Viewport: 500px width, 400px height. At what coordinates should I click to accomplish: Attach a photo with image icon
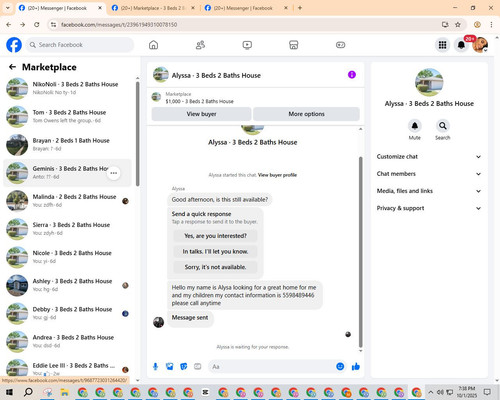point(170,367)
